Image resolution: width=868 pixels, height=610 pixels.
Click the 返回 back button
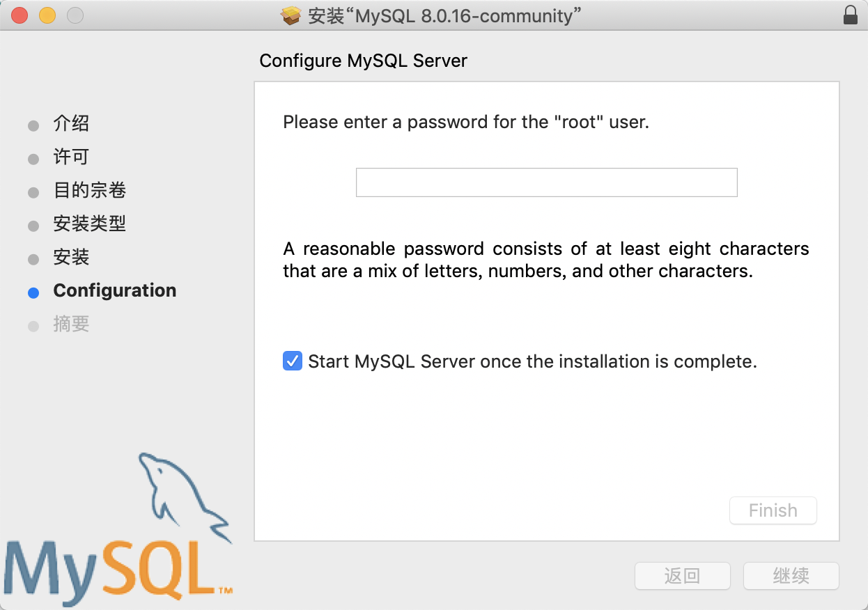[683, 576]
